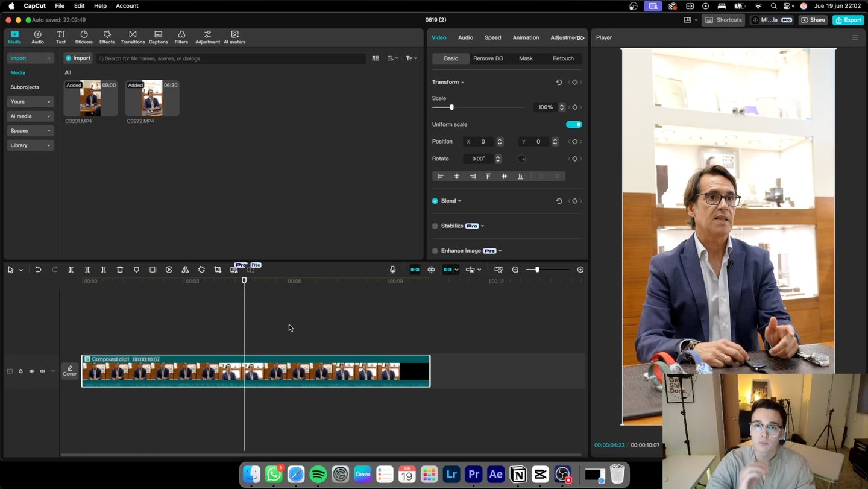Open the AI avatars panel
The width and height of the screenshot is (868, 489).
(234, 37)
